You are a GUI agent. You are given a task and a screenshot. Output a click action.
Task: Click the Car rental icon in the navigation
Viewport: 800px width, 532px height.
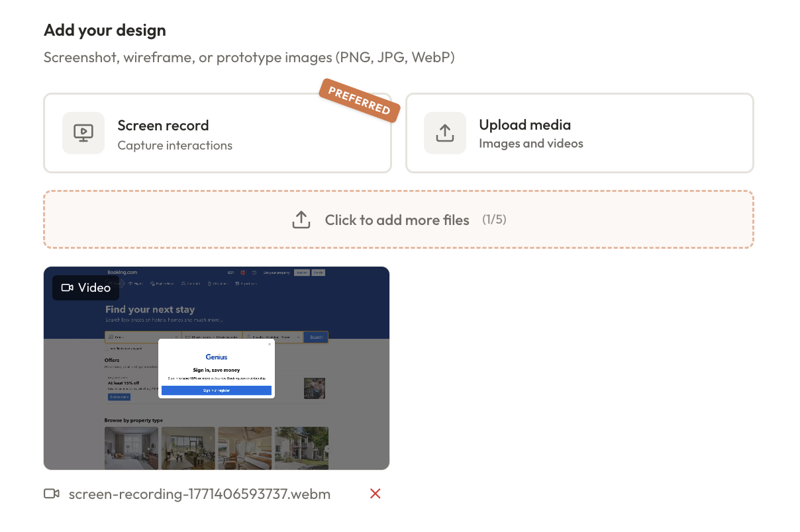pos(183,283)
